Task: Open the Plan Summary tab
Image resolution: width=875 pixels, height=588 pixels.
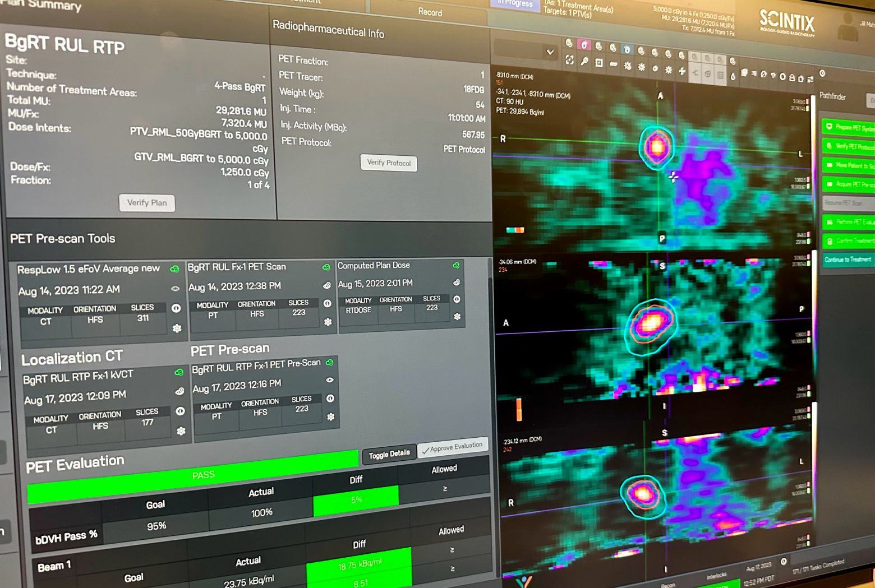Action: pos(42,6)
